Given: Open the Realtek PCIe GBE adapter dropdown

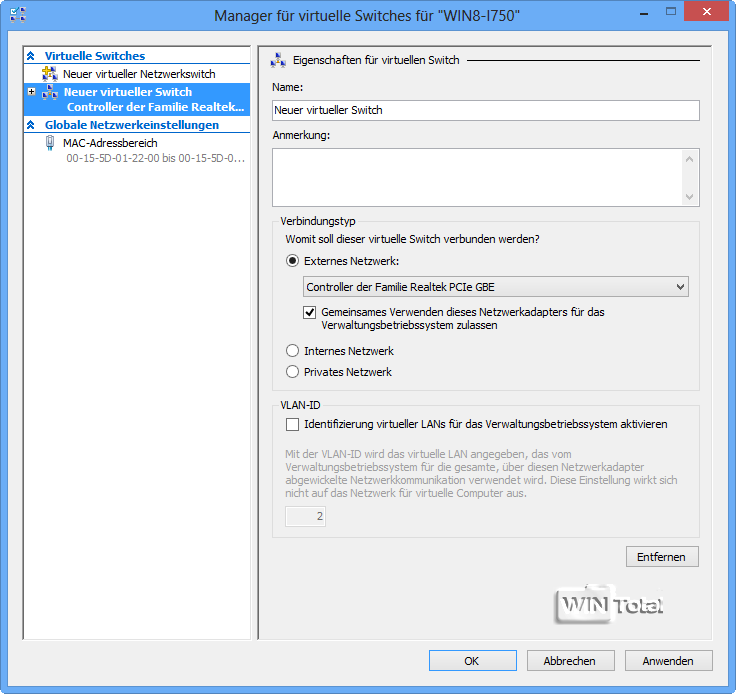Looking at the screenshot, I should [x=496, y=287].
